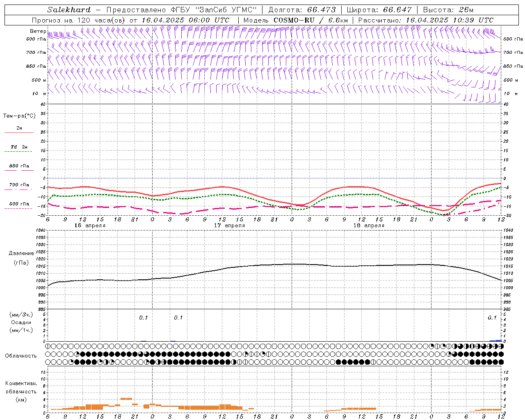
Task: Click the Давление pressure chart label
Action: pyautogui.click(x=21, y=253)
